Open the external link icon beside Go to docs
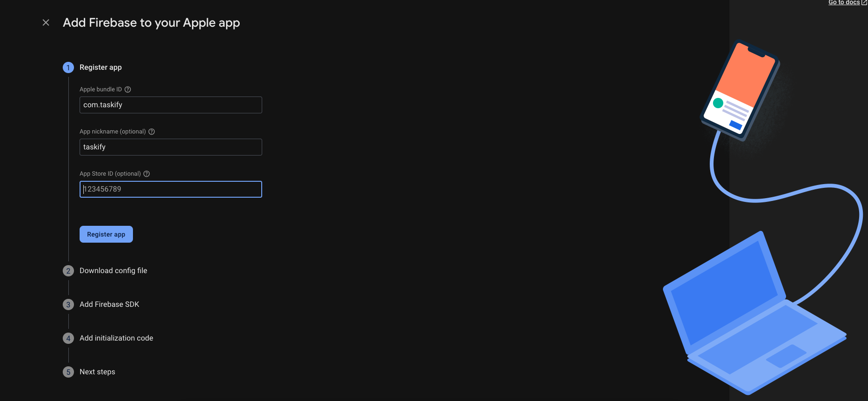 864,2
